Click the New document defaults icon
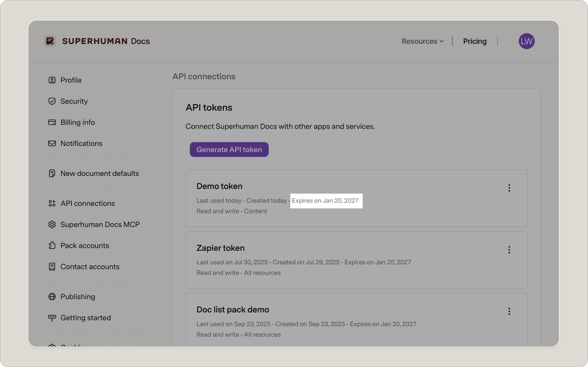The height and width of the screenshot is (367, 588). (52, 174)
